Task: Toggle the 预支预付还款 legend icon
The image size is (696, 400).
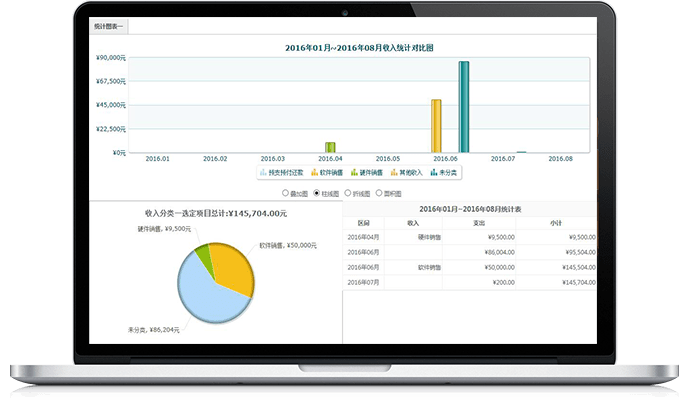Action: [263, 173]
